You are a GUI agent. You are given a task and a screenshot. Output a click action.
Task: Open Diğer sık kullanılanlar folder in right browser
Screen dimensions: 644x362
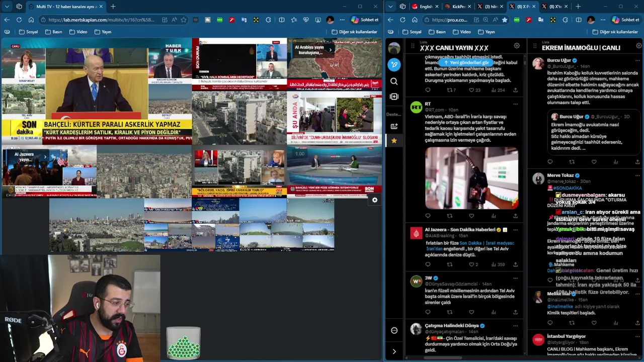(x=615, y=32)
